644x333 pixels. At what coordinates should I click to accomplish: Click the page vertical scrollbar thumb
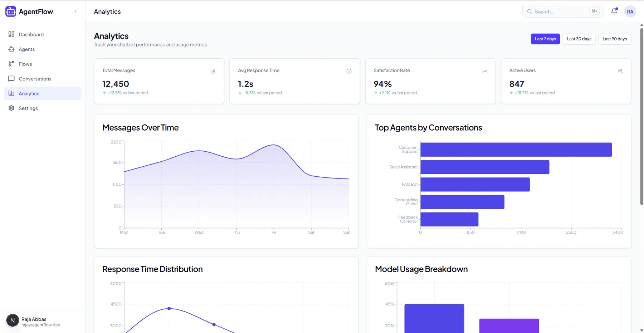coord(641,116)
